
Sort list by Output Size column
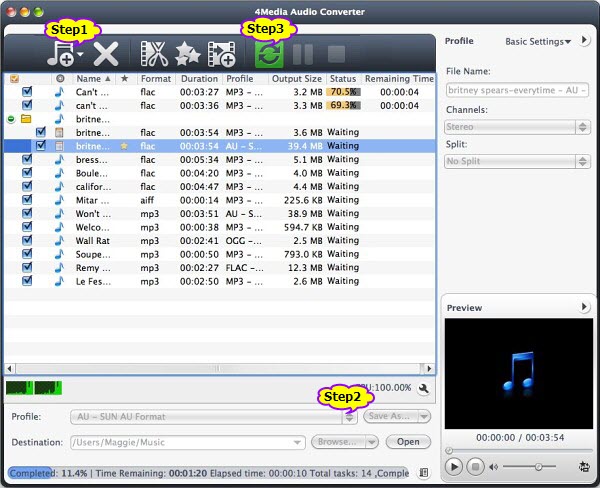[x=297, y=78]
